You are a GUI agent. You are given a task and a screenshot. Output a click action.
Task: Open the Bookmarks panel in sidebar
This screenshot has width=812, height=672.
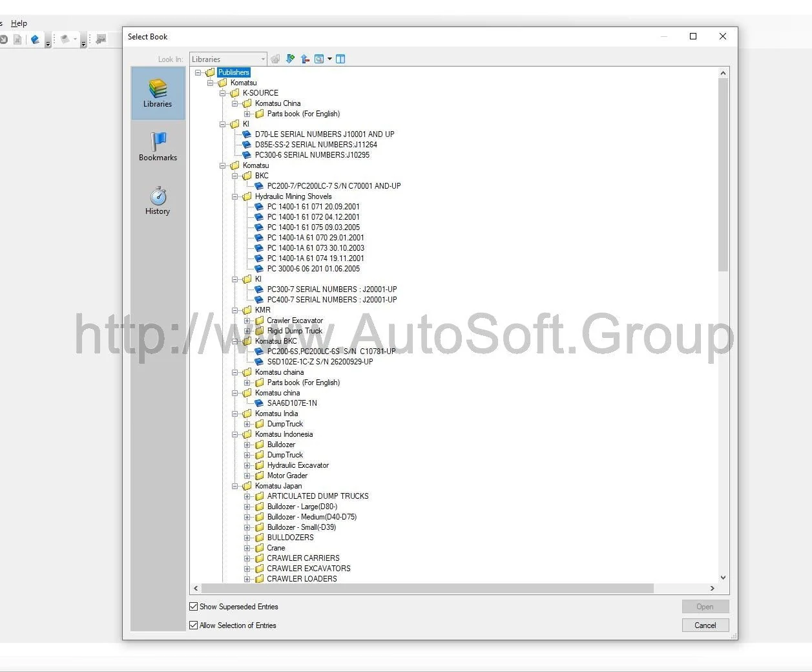[x=158, y=147]
